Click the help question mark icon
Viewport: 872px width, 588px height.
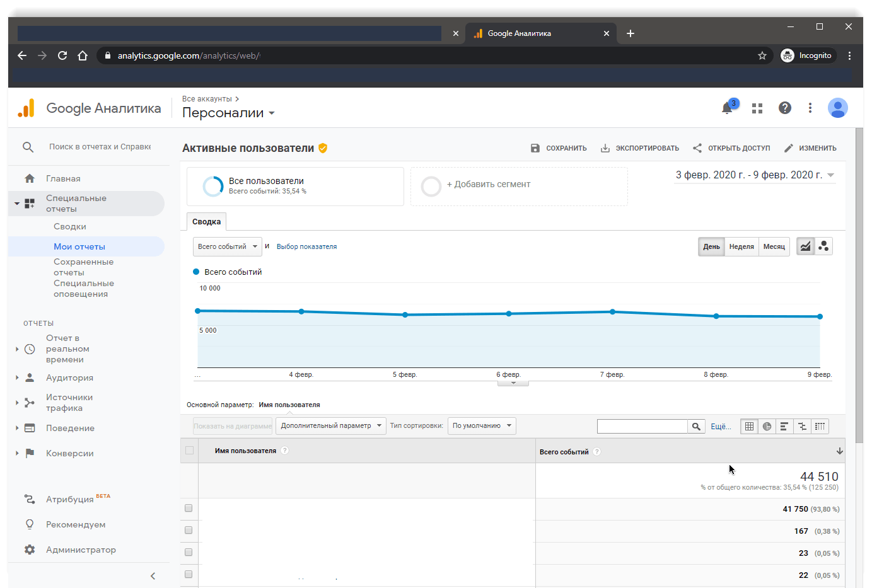[x=784, y=108]
